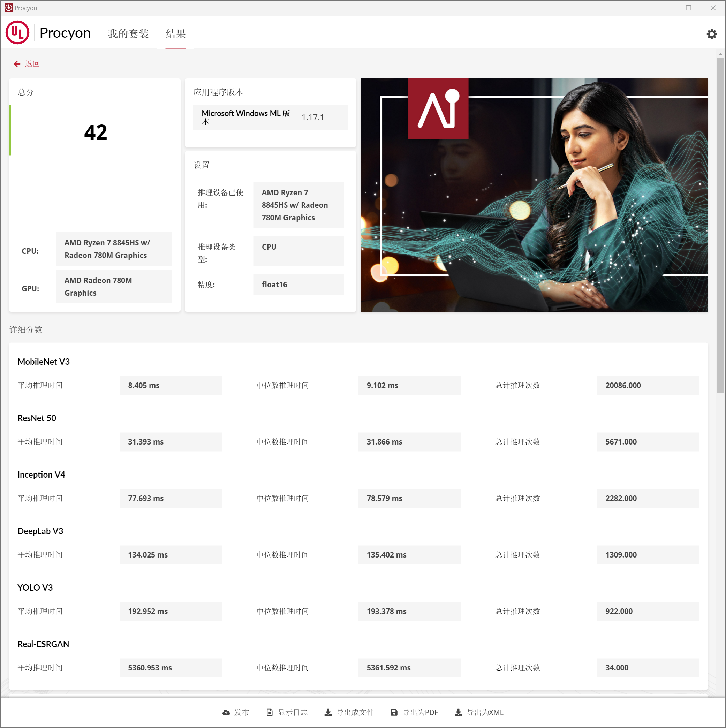Image resolution: width=726 pixels, height=728 pixels.
Task: Click the 导出为XML button
Action: [479, 712]
